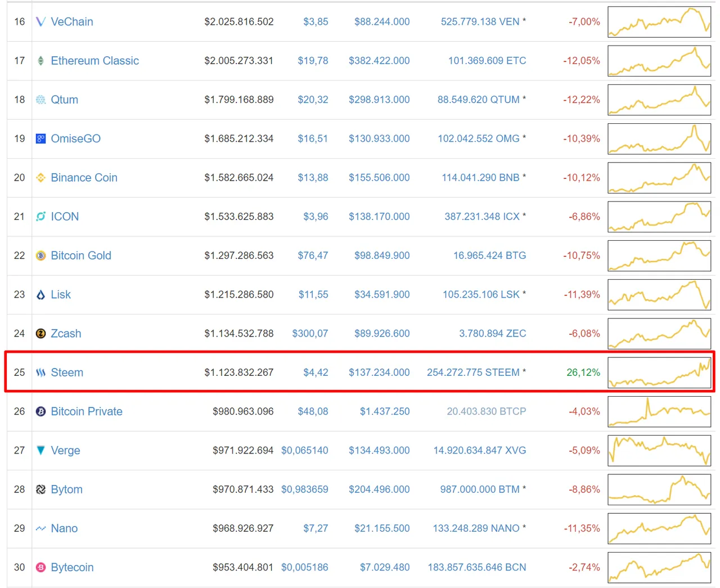Screen dimensions: 720x588
Task: Click supply 20.403.830 BTCP
Action: click(487, 411)
